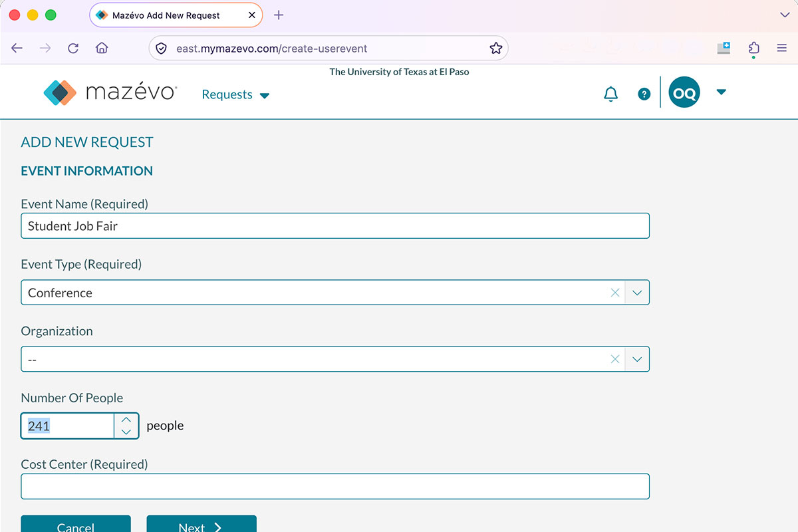Close the Mazévo Add New Request tab
798x532 pixels.
tap(251, 15)
